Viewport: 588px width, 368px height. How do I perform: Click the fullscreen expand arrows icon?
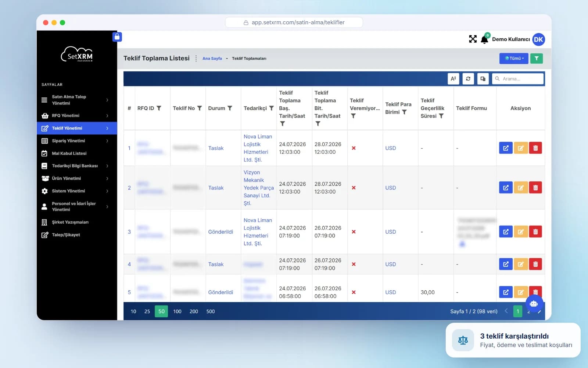473,39
